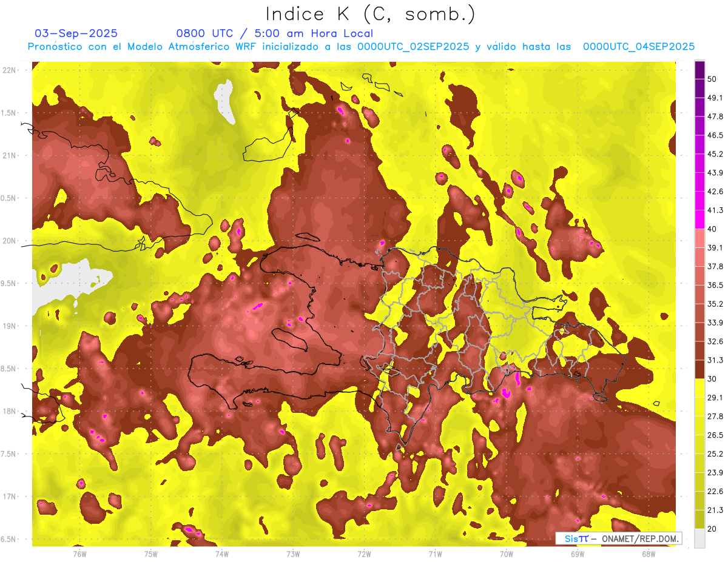
Task: Click the longitude axis label "73W"
Action: click(x=293, y=554)
